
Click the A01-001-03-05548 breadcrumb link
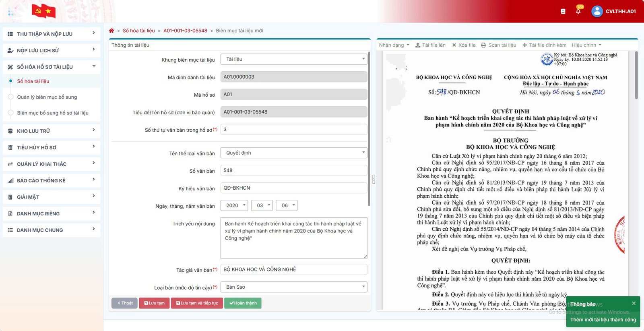[185, 31]
